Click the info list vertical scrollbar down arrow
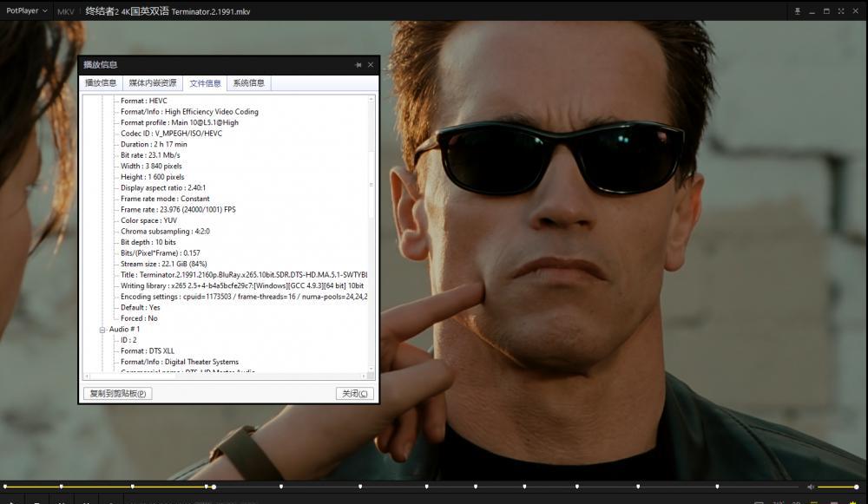This screenshot has height=504, width=868. pos(372,369)
